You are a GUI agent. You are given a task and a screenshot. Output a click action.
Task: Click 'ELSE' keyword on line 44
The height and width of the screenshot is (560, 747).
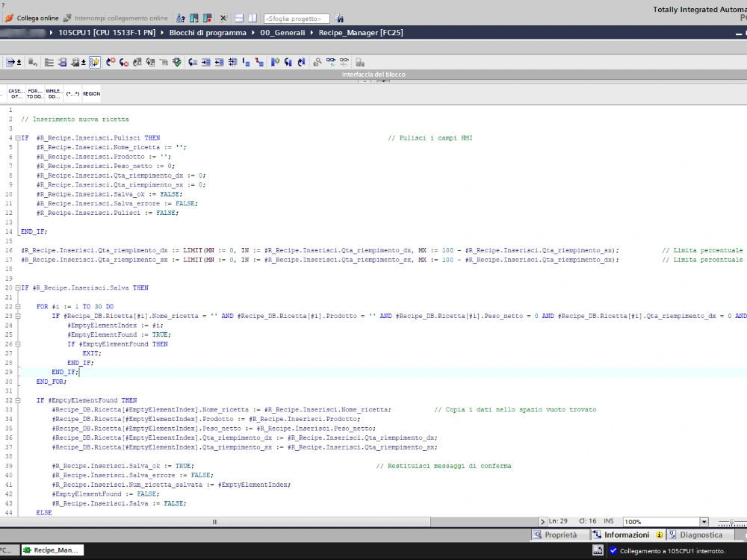click(44, 513)
